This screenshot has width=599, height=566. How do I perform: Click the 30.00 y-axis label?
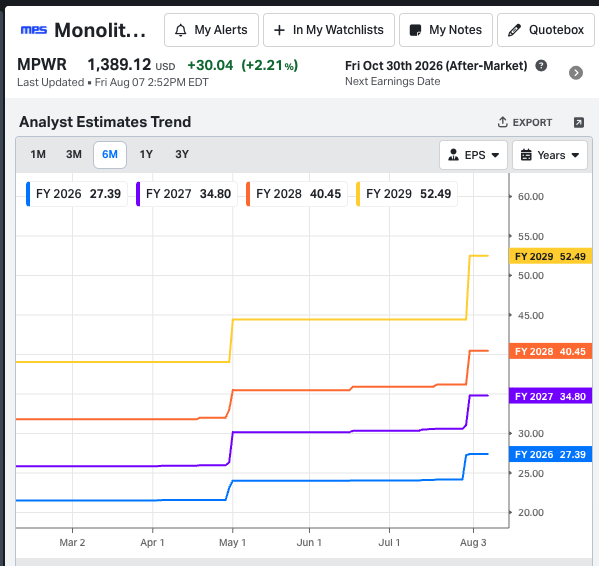coord(531,433)
